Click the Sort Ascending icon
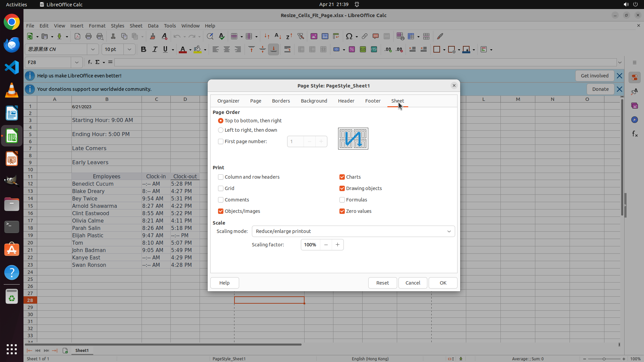644x362 pixels. pos(278,37)
